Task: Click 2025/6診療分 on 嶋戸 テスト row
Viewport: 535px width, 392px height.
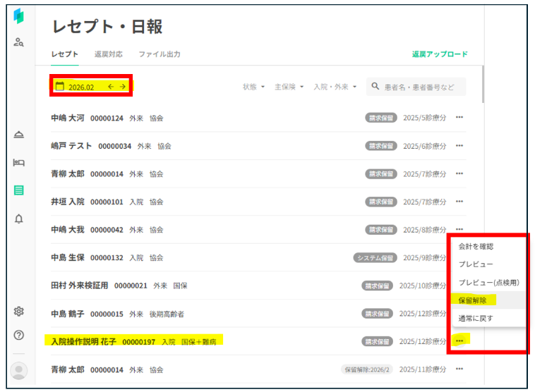Action: tap(424, 146)
